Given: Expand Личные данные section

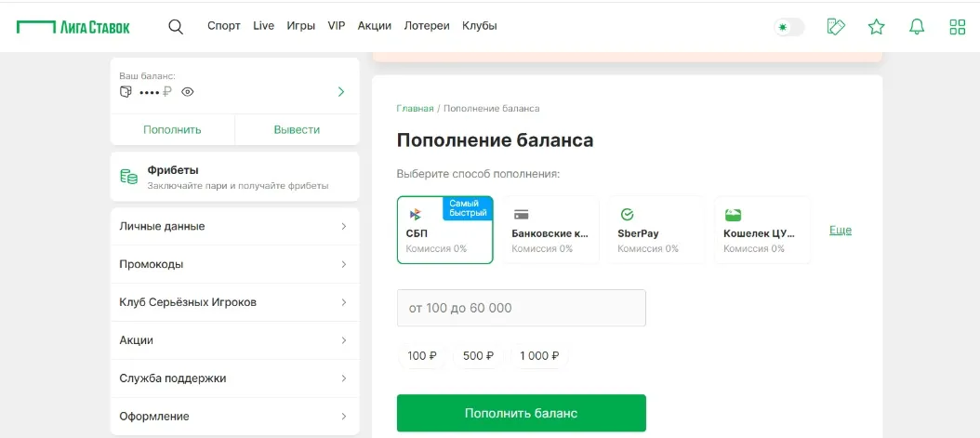Looking at the screenshot, I should (x=234, y=226).
